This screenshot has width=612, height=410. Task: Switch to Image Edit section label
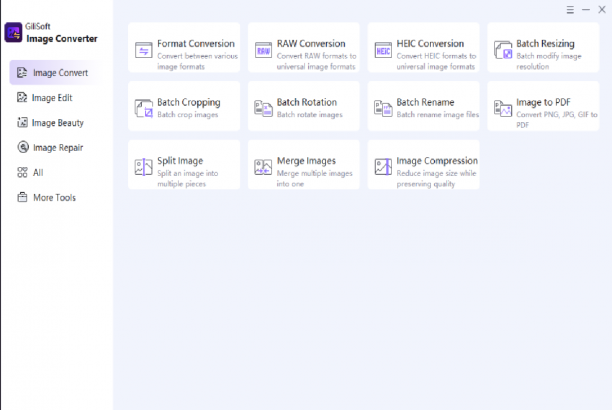tap(52, 98)
